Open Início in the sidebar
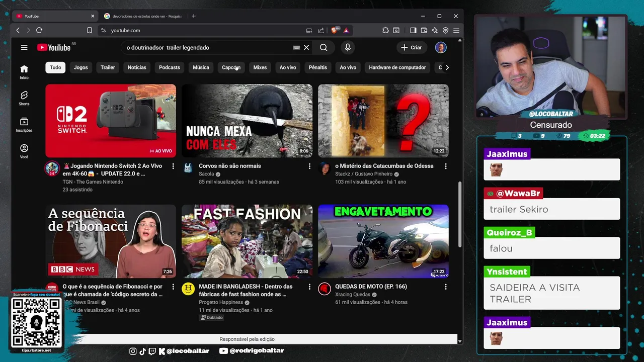Image resolution: width=644 pixels, height=362 pixels. point(24,72)
